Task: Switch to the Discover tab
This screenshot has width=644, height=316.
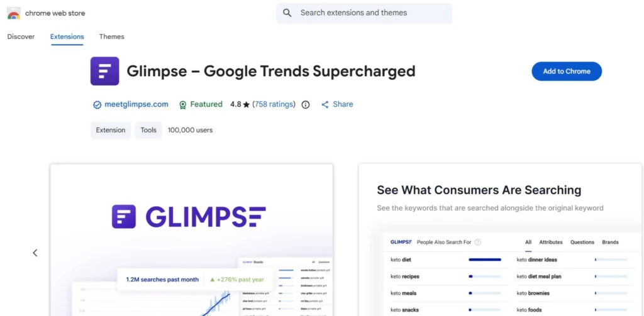Action: coord(21,36)
